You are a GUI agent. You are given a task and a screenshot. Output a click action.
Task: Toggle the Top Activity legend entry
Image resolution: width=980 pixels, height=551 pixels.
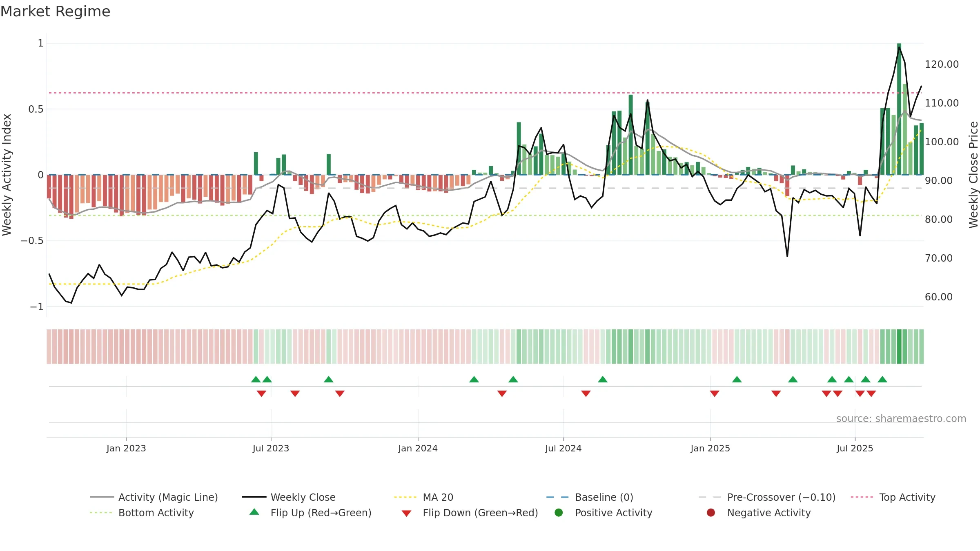coord(893,497)
